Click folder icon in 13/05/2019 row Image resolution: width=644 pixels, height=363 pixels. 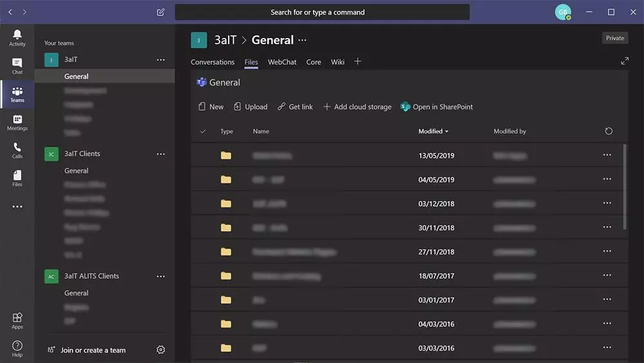click(226, 155)
